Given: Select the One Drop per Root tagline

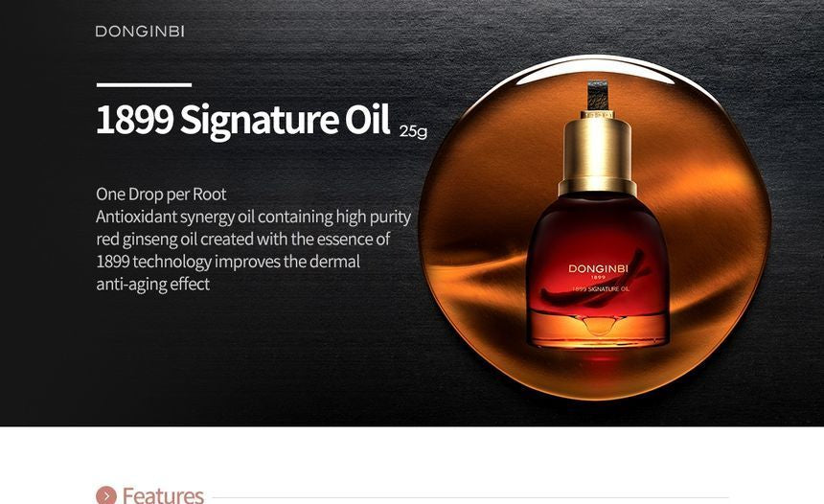Looking at the screenshot, I should pos(161,195).
